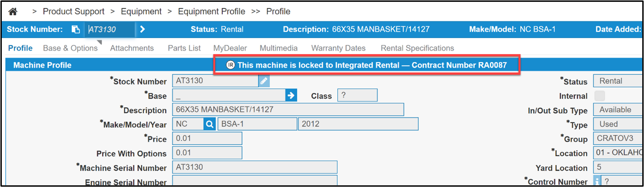Screen dimensions: 644x187
Task: Open the Product Support breadcrumb link
Action: pos(74,11)
